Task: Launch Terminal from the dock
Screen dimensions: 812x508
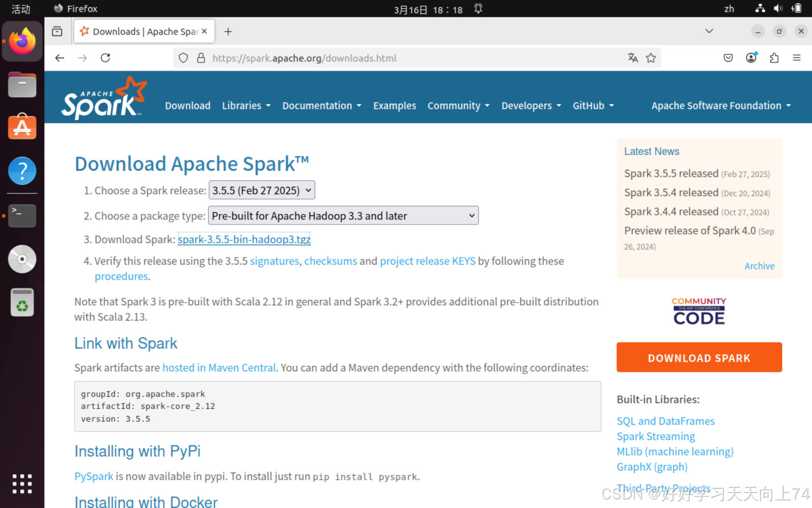Action: coord(22,215)
